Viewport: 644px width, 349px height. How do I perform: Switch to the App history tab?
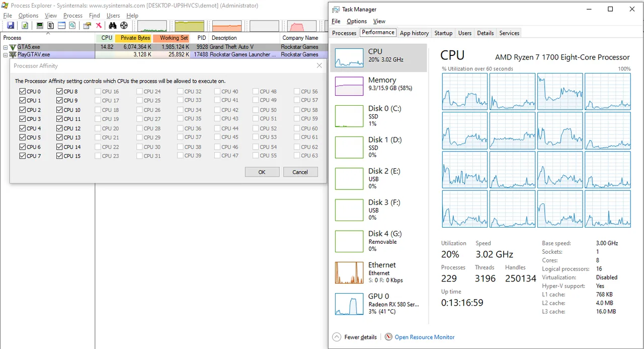[415, 33]
